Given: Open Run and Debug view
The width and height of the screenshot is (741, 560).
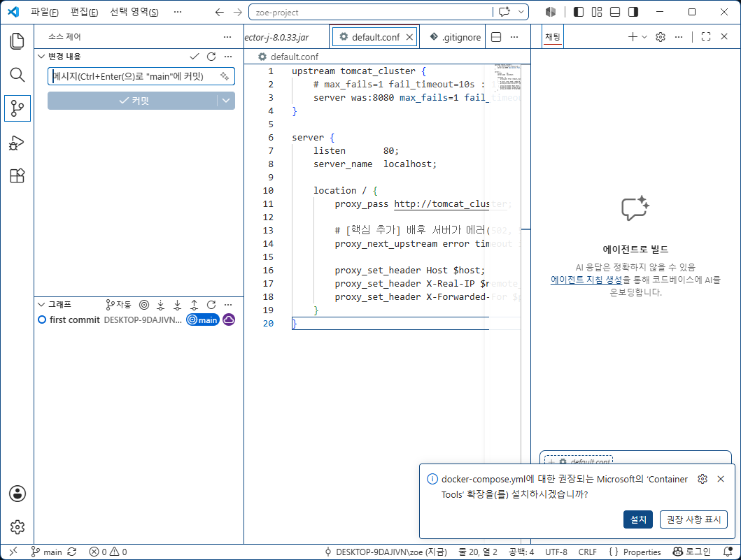Looking at the screenshot, I should [17, 142].
